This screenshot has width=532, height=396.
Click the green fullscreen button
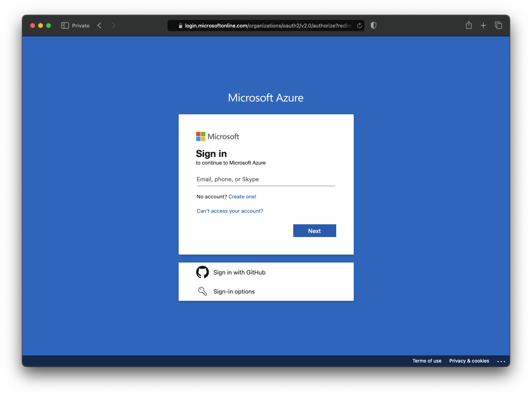[x=49, y=25]
